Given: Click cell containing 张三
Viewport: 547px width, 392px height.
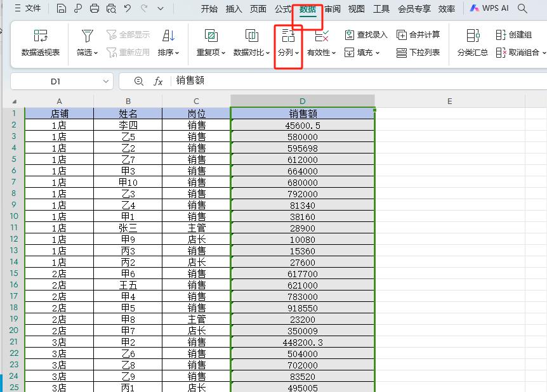Looking at the screenshot, I should [x=128, y=228].
